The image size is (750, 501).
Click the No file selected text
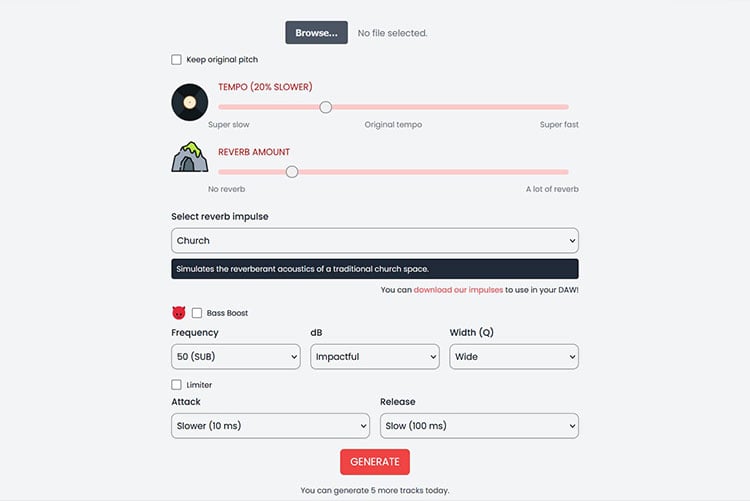coord(392,33)
